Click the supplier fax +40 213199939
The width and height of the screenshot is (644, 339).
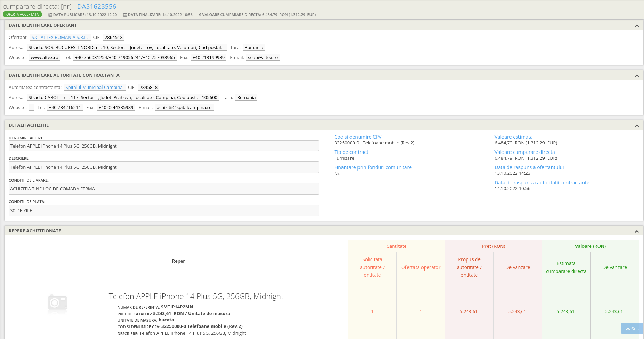209,57
